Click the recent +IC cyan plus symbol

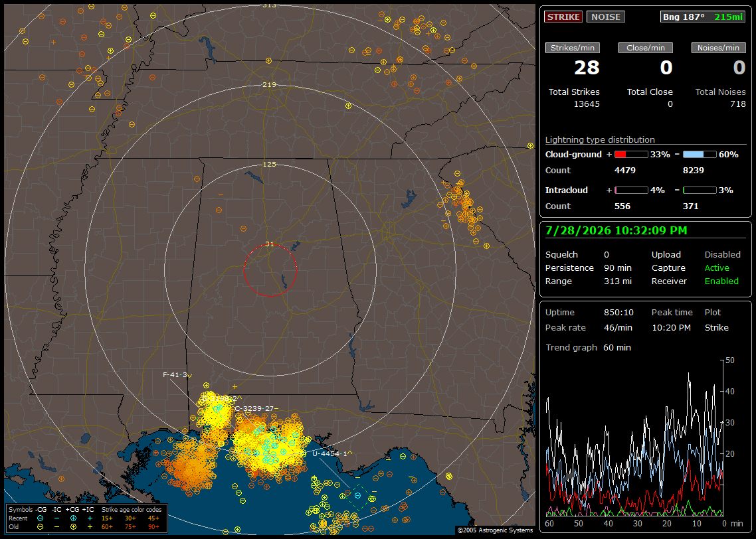click(x=90, y=518)
